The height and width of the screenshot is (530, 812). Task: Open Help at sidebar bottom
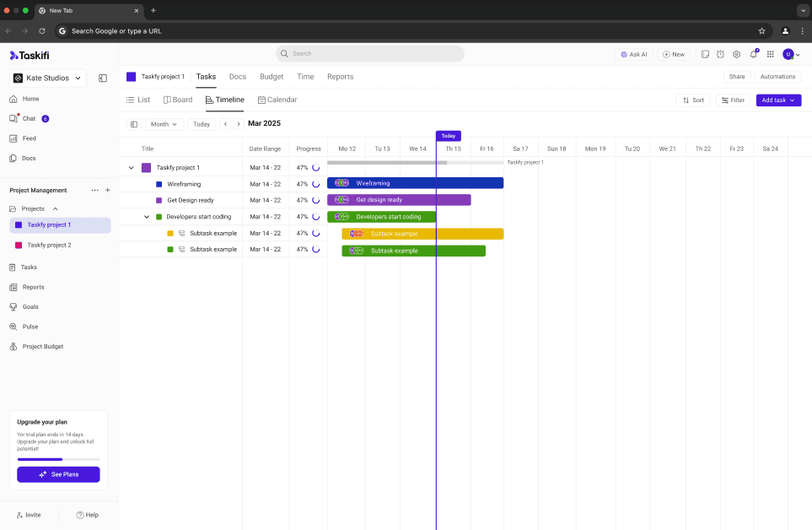(88, 515)
